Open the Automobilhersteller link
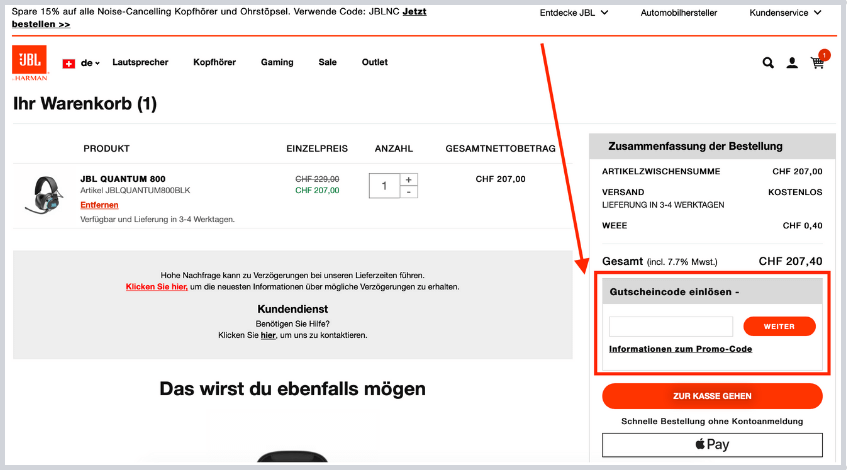 click(x=678, y=12)
